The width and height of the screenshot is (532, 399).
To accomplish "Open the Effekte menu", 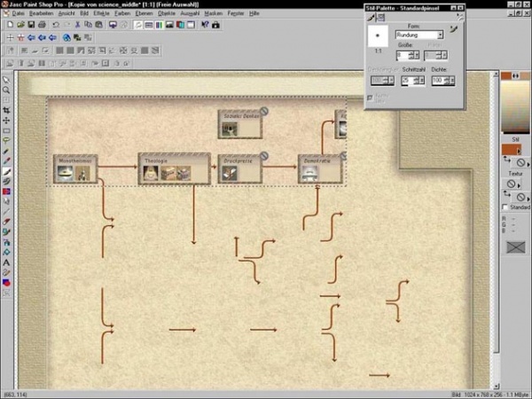I will [x=101, y=14].
